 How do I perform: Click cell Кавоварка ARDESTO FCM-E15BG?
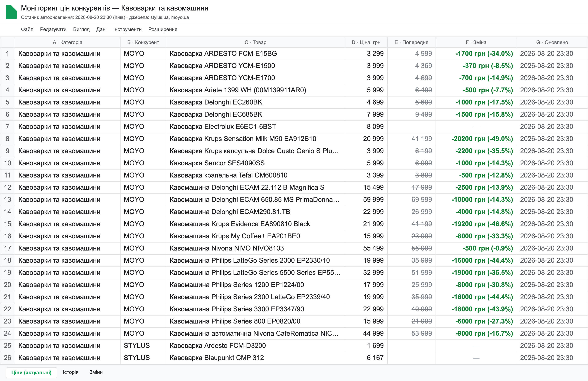255,53
